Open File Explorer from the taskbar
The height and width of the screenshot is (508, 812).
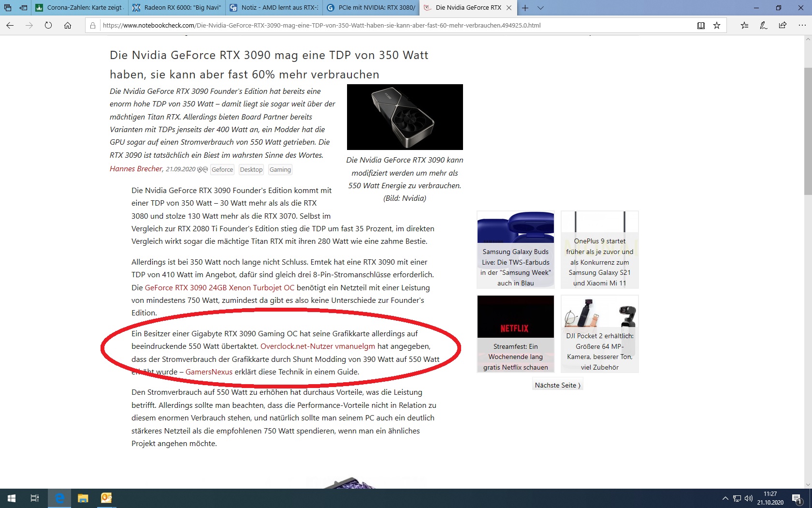pos(83,498)
